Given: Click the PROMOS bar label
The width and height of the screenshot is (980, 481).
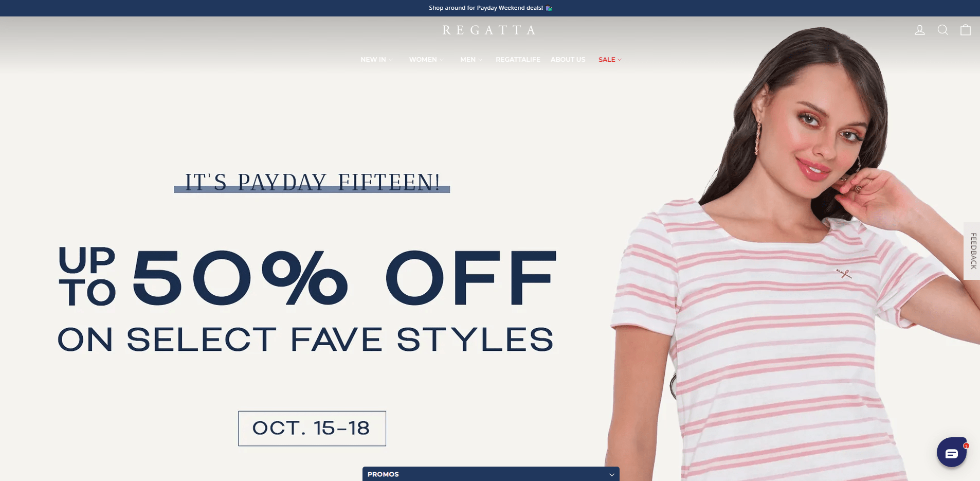Looking at the screenshot, I should (383, 474).
